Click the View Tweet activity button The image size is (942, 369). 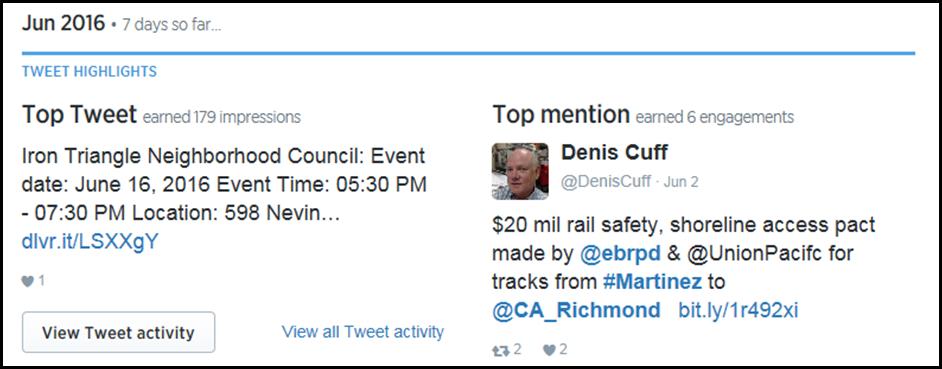coord(118,332)
